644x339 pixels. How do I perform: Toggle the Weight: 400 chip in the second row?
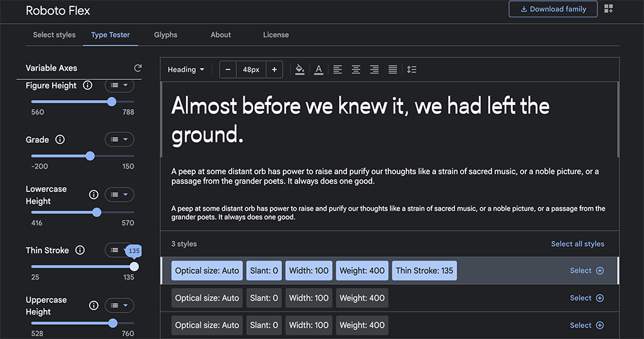pos(362,298)
